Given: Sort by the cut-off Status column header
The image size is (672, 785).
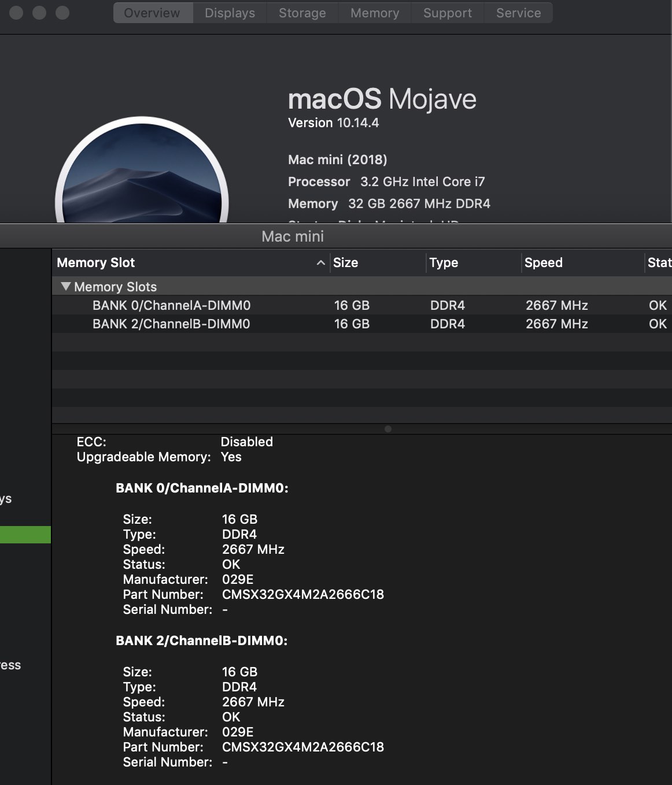Looking at the screenshot, I should (x=659, y=262).
